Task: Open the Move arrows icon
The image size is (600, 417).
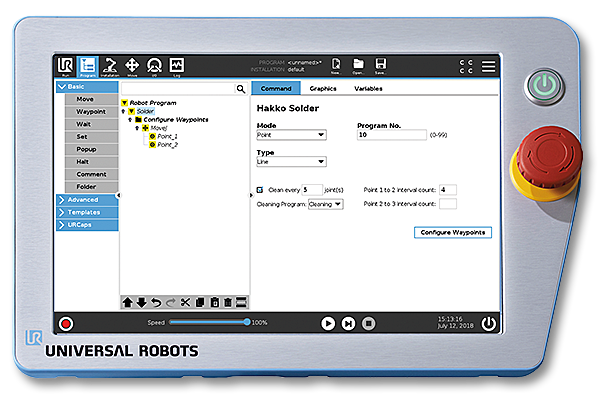Action: (132, 66)
